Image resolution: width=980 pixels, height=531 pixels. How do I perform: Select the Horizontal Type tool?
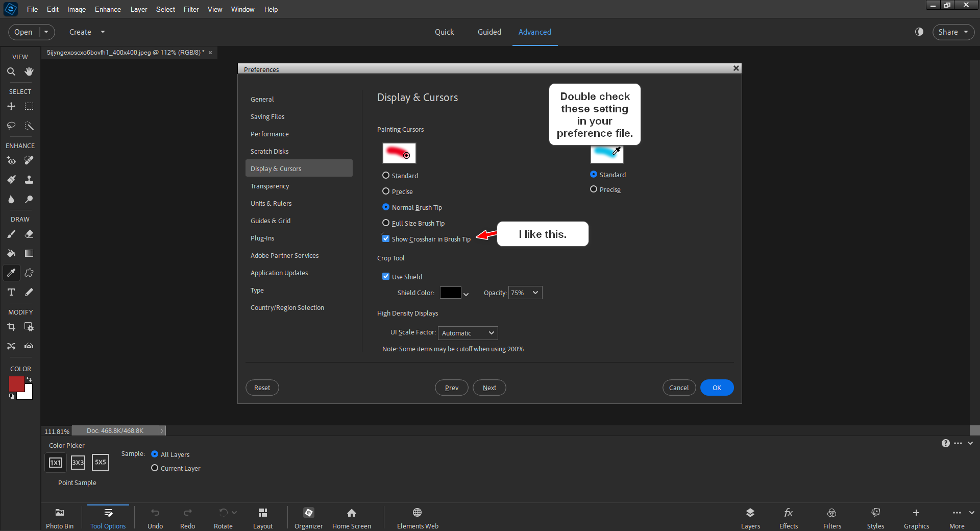[11, 292]
